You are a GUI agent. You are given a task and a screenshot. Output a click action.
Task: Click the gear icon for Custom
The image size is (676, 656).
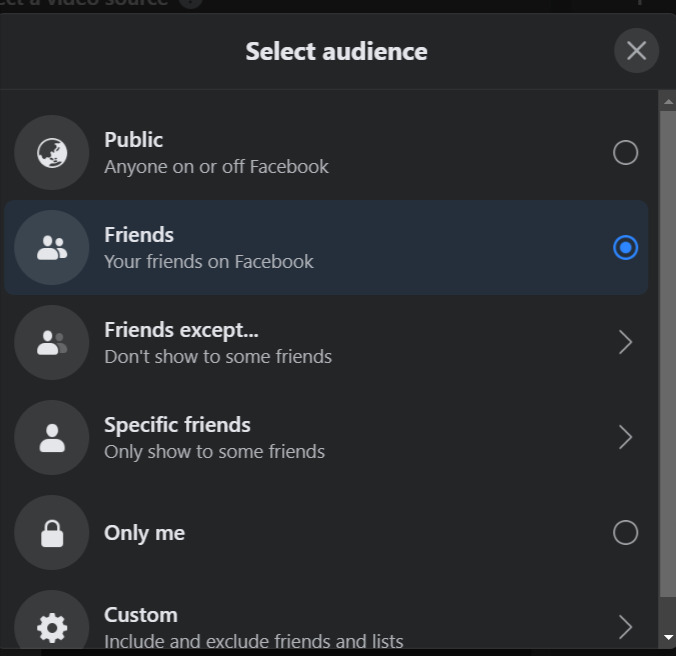coord(52,628)
